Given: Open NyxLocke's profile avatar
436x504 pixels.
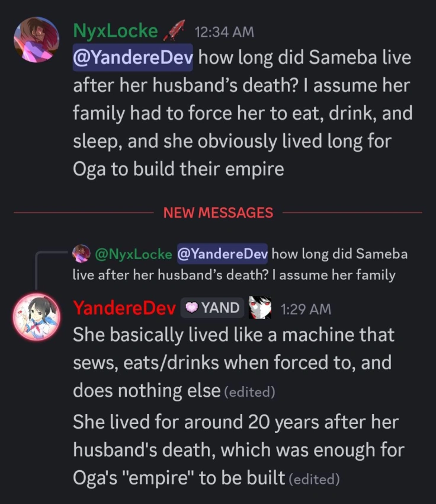Looking at the screenshot, I should [37, 40].
